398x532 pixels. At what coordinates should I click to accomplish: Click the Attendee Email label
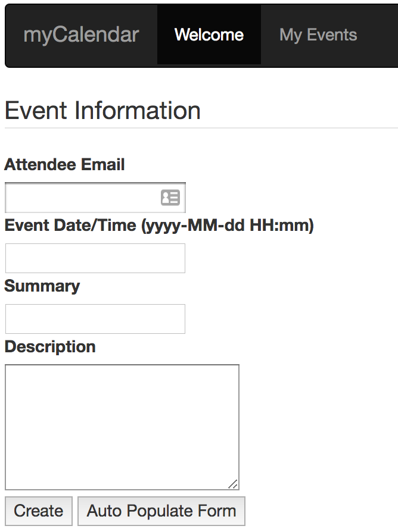(64, 165)
